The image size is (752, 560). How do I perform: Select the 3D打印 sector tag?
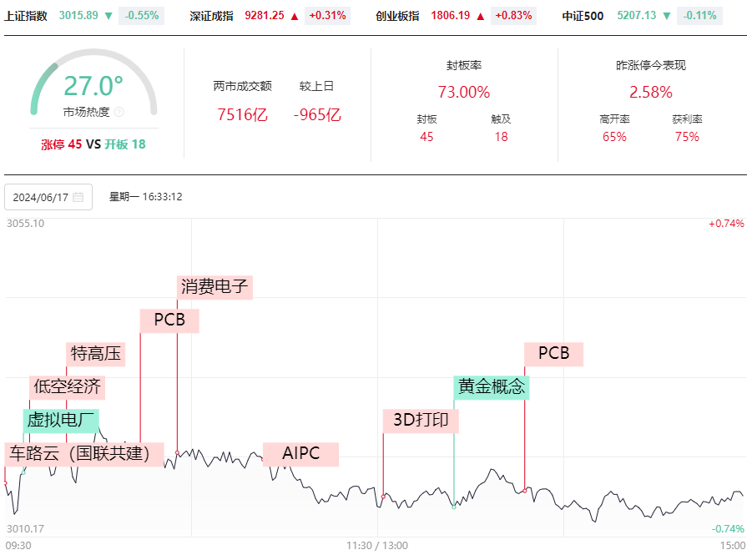(421, 421)
